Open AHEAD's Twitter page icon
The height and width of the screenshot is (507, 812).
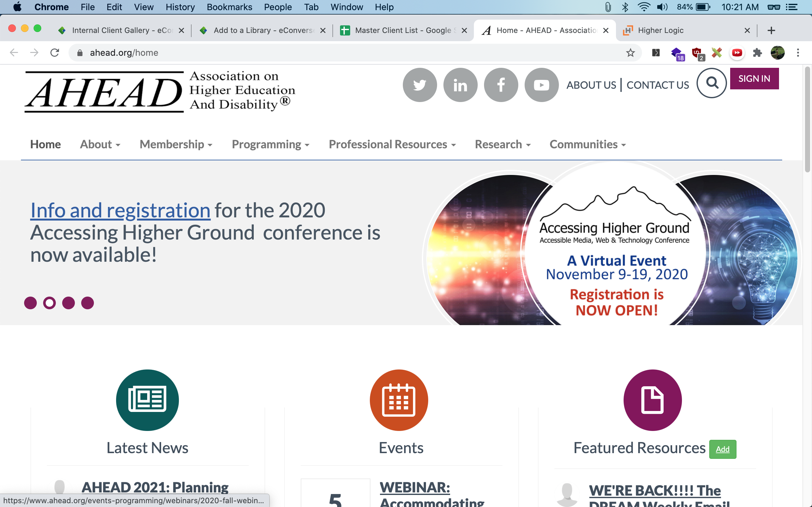pos(419,85)
